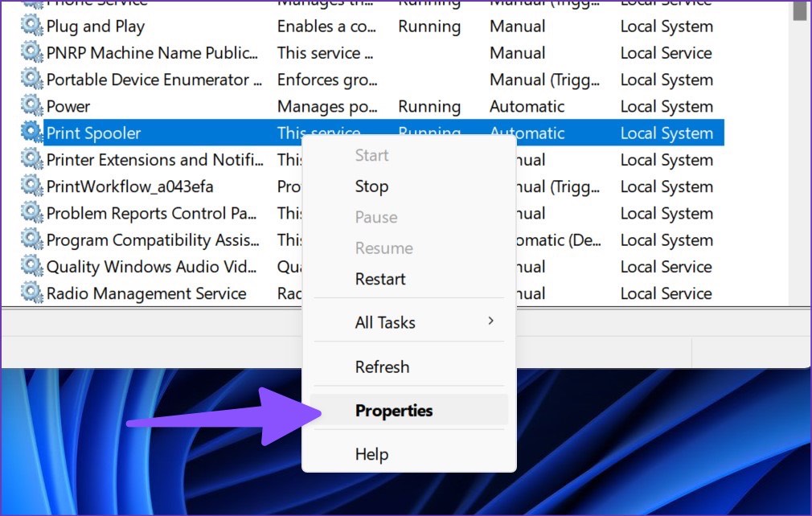Image resolution: width=812 pixels, height=516 pixels.
Task: Expand the All Tasks submenu arrow
Action: [491, 321]
